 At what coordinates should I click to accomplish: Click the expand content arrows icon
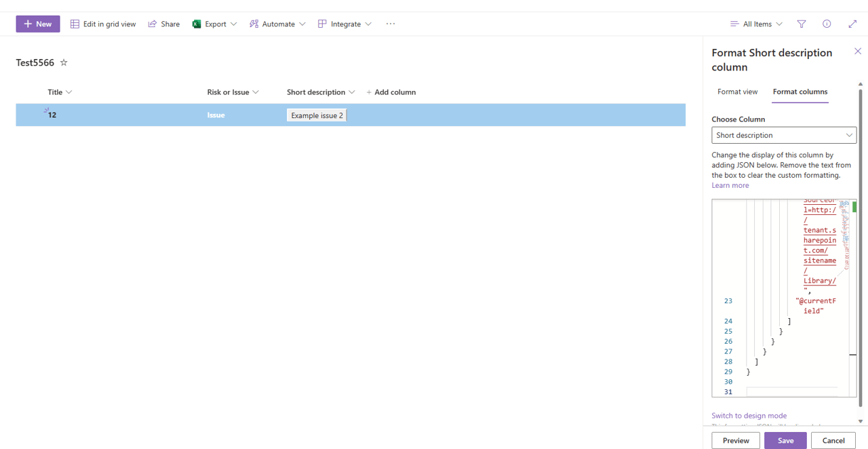(x=852, y=24)
